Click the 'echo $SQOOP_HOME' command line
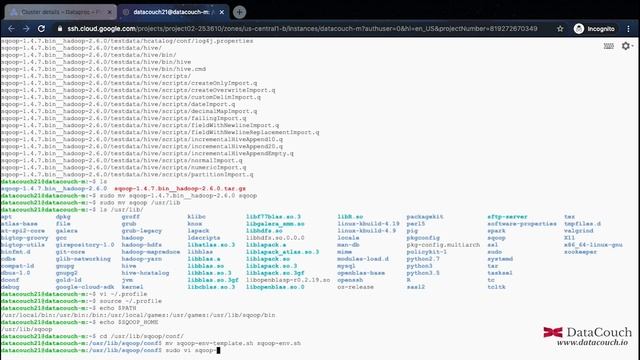Image resolution: width=640 pixels, height=360 pixels. pyautogui.click(x=129, y=322)
